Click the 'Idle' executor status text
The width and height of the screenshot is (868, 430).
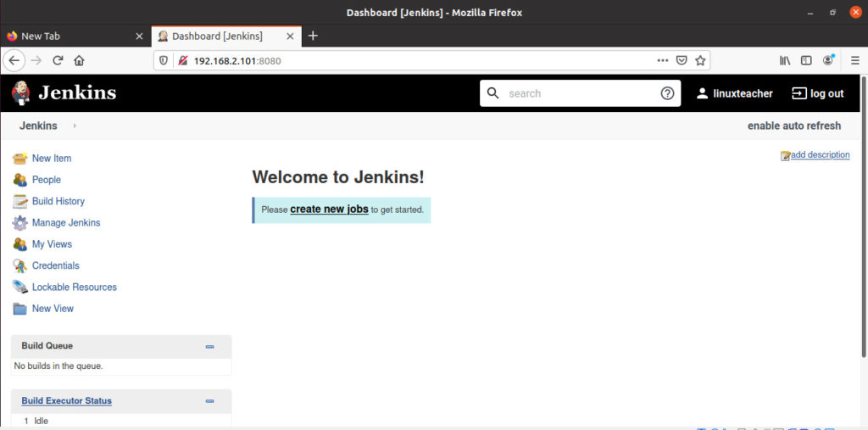coord(41,421)
